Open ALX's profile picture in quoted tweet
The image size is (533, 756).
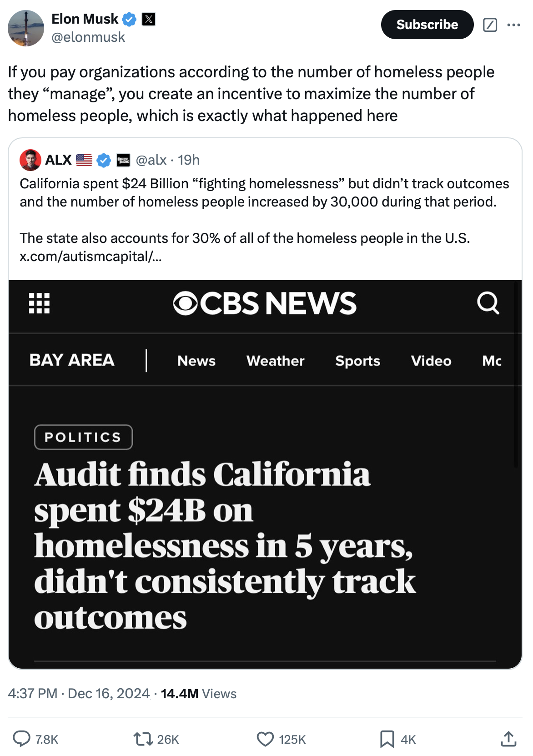click(30, 160)
